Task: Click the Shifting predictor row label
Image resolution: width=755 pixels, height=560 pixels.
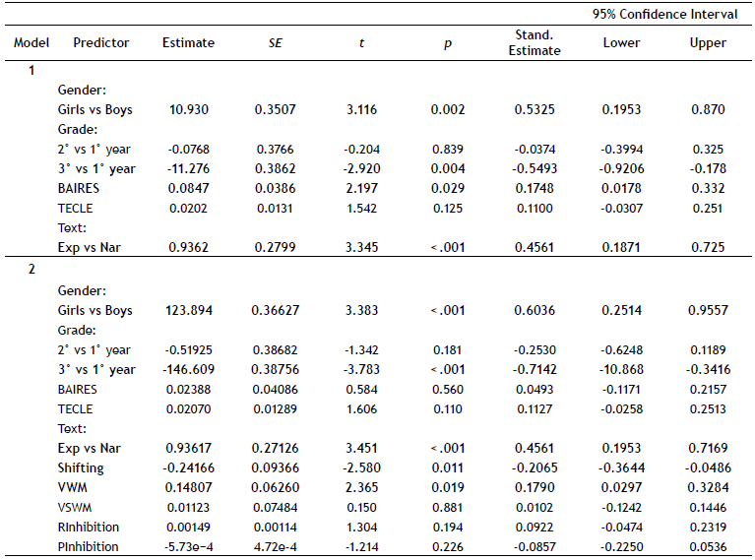Action: 80,467
